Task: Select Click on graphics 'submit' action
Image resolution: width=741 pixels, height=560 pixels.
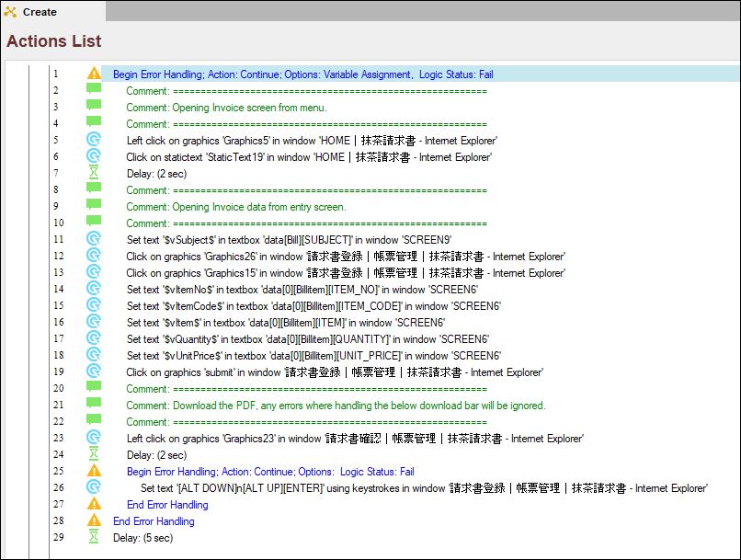Action: [x=335, y=372]
